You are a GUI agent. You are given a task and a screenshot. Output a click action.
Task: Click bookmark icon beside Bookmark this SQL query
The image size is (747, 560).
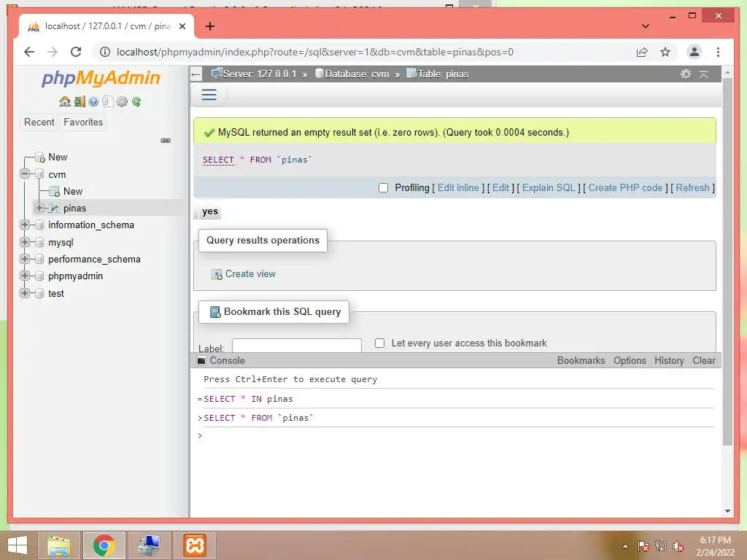tap(215, 312)
